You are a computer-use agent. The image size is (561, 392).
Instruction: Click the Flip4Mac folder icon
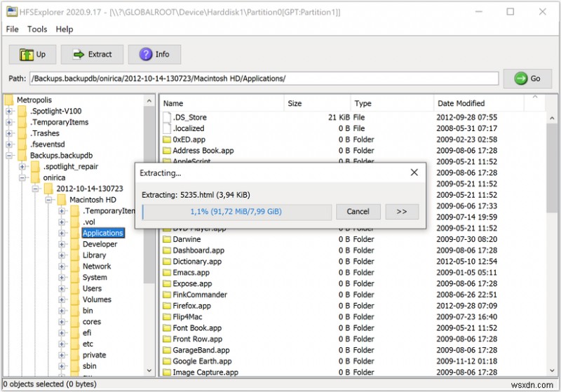point(167,317)
